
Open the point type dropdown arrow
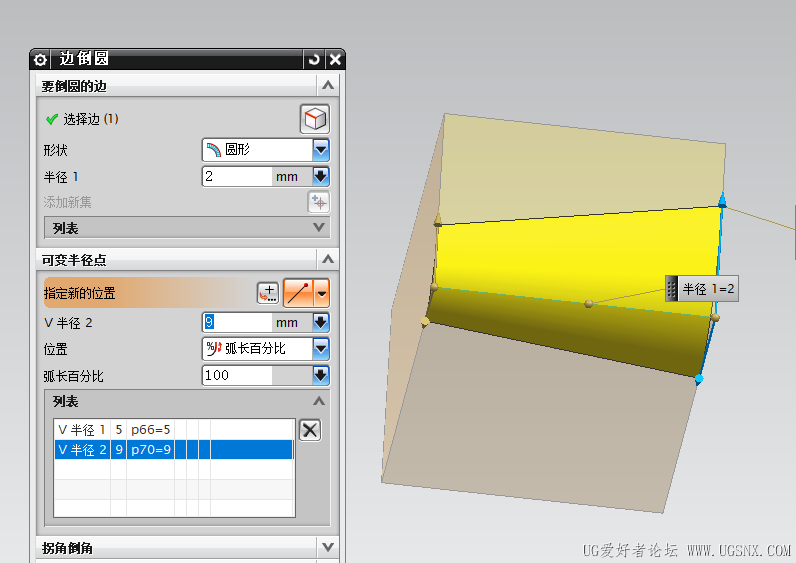(x=322, y=293)
